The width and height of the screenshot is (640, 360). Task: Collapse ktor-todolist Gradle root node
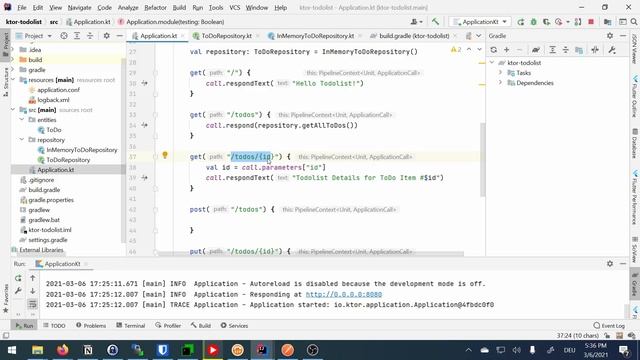(492, 63)
